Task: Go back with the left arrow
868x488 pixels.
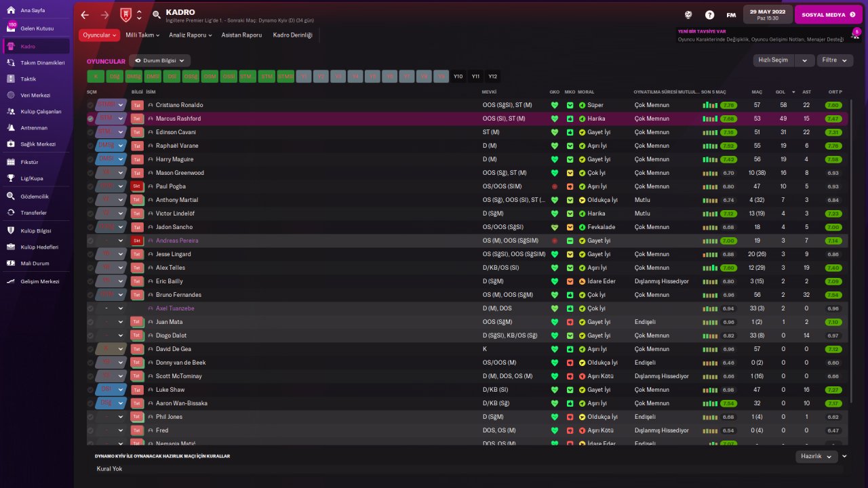Action: point(85,15)
